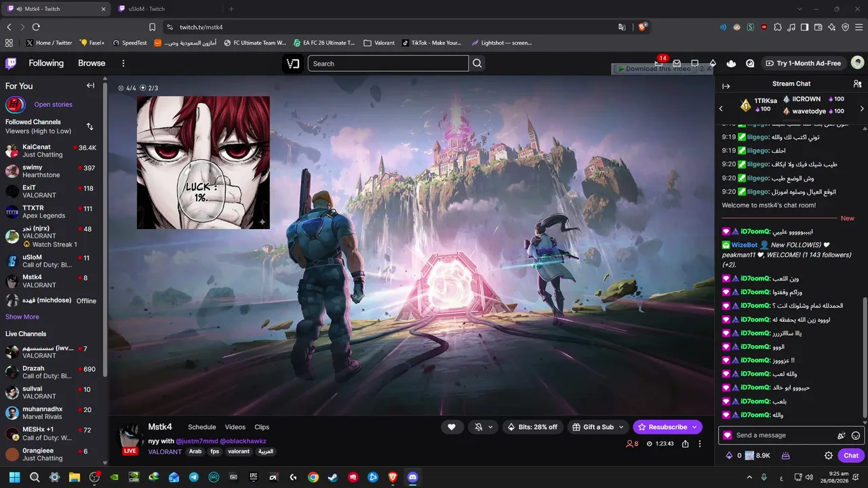Click the Brave Shields lion icon
This screenshot has height=488, width=868.
coord(642,27)
